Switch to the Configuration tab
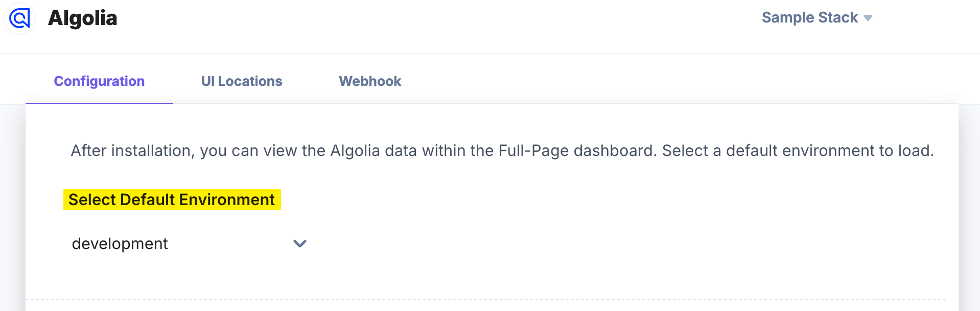The image size is (980, 311). [x=99, y=81]
